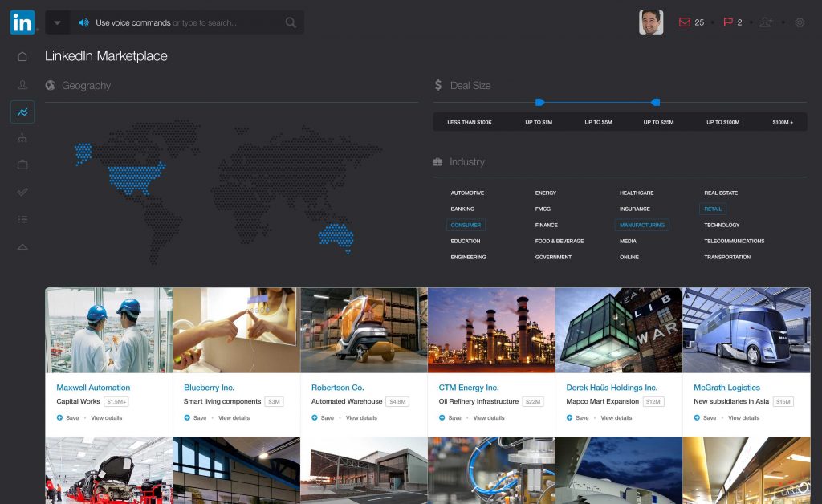Open the add connection icon in header
The width and height of the screenshot is (822, 504).
click(x=766, y=22)
